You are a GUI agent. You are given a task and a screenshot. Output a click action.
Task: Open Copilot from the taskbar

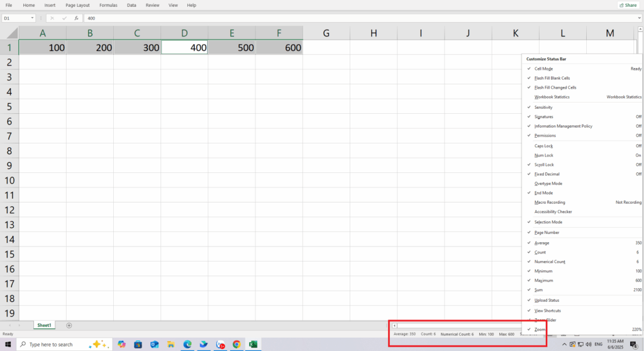pyautogui.click(x=121, y=345)
